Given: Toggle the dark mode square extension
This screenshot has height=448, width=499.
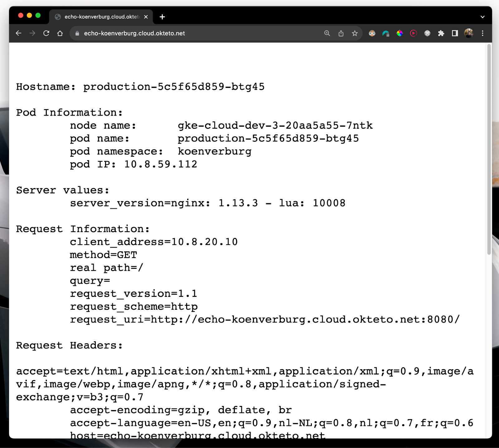Looking at the screenshot, I should pyautogui.click(x=455, y=33).
